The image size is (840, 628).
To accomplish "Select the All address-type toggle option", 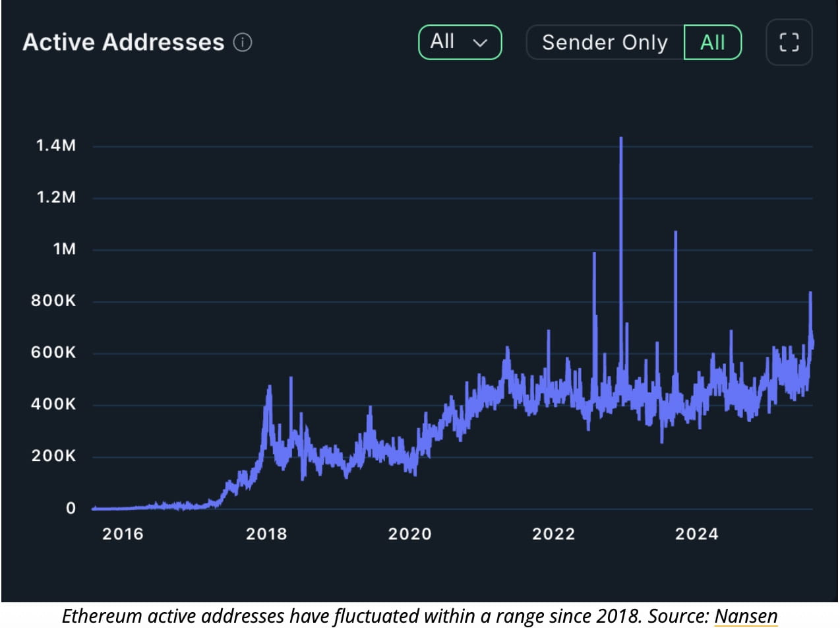I will point(713,43).
